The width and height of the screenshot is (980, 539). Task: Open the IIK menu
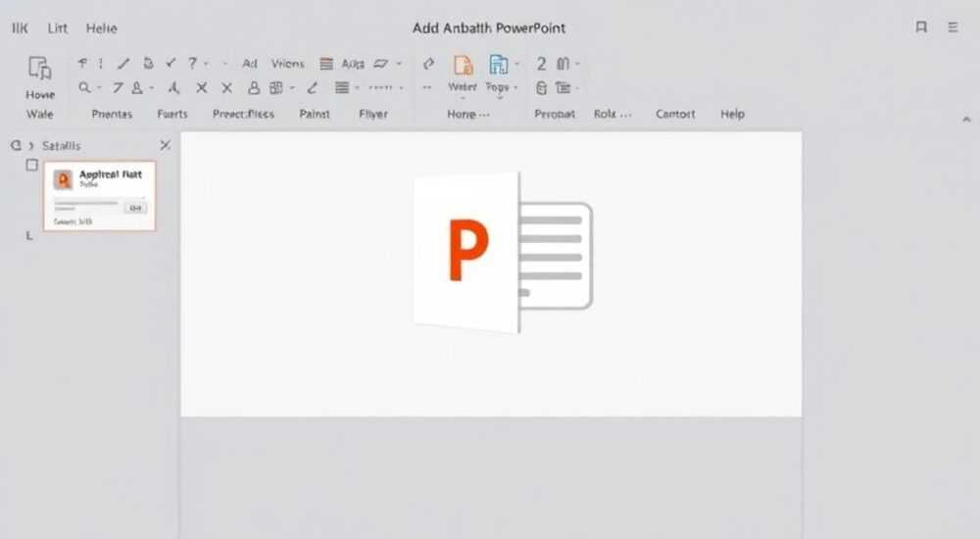(20, 28)
